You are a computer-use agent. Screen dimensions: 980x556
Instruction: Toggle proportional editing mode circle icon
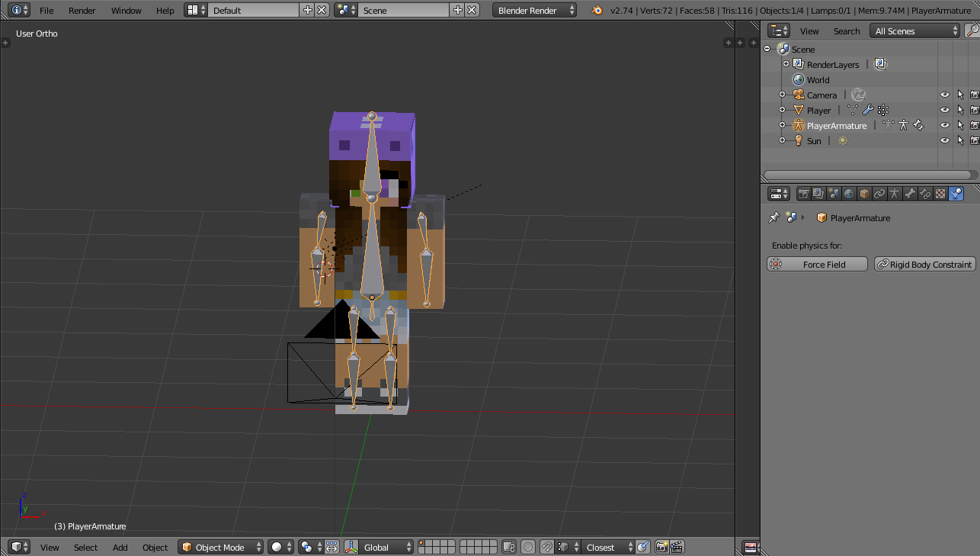click(527, 547)
